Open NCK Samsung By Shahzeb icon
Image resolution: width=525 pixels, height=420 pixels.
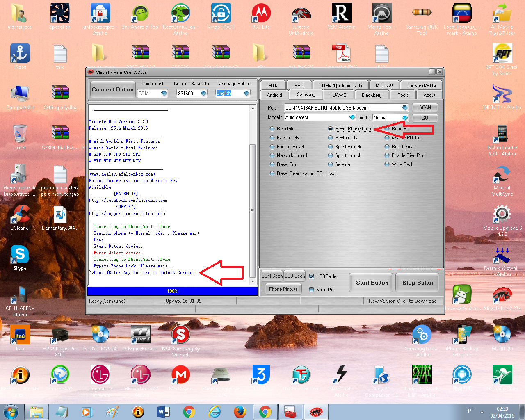coord(180,341)
